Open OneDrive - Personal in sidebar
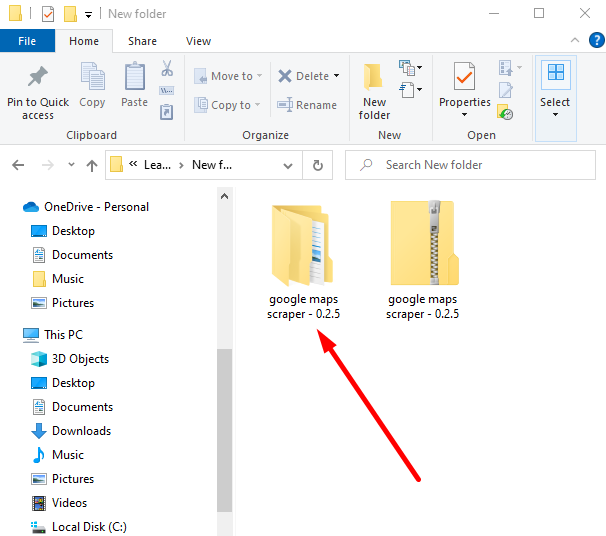The image size is (606, 536). pyautogui.click(x=86, y=207)
